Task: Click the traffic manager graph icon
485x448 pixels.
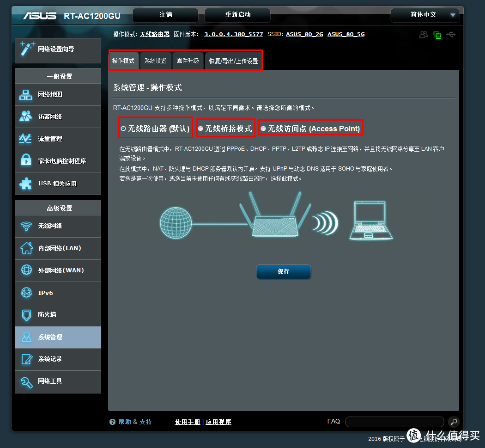Action: point(25,138)
